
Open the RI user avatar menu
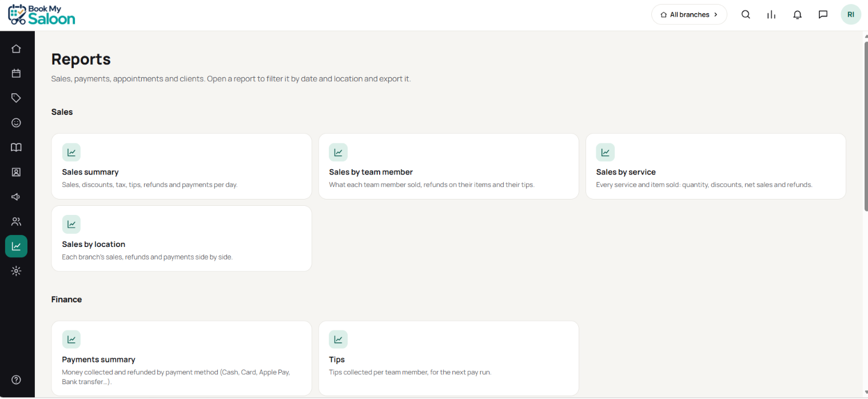(851, 15)
